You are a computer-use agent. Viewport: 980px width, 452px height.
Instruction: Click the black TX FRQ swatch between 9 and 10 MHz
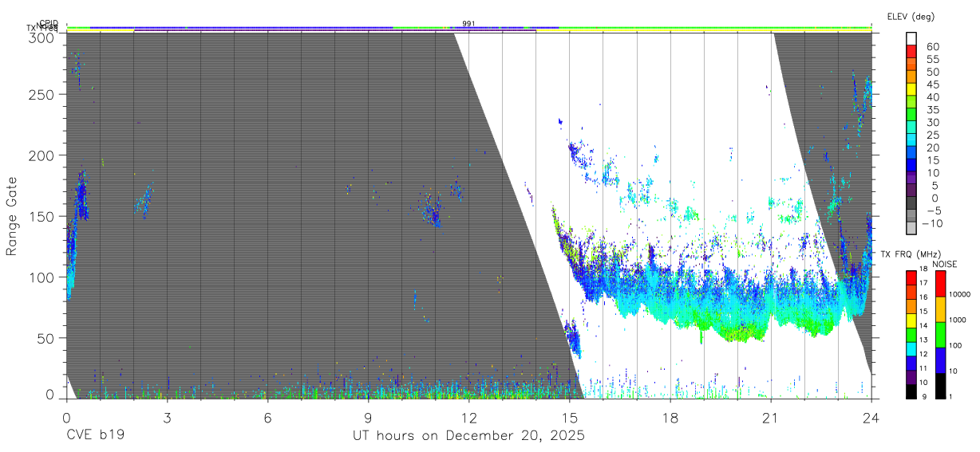point(911,390)
